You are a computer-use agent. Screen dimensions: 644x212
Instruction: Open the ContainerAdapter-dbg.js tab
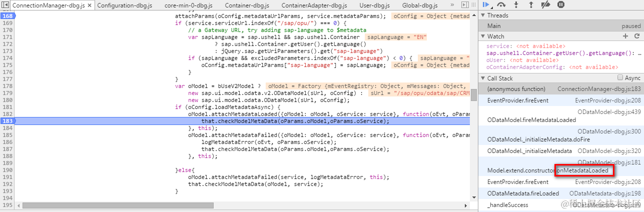pyautogui.click(x=314, y=5)
